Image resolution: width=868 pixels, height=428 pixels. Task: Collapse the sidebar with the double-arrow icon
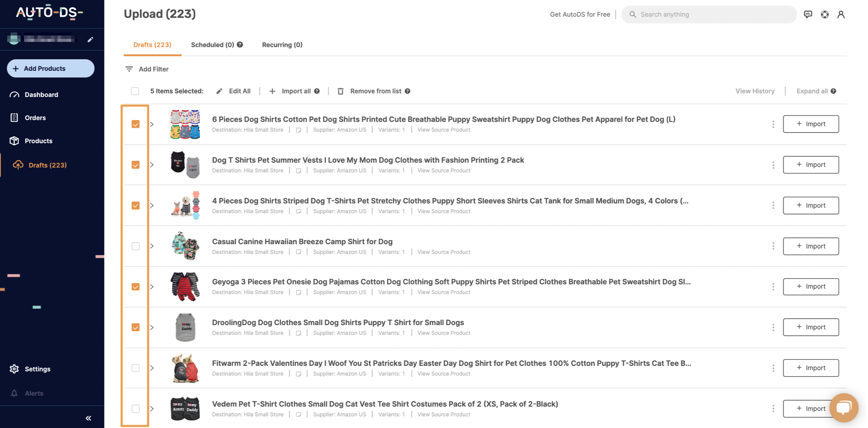click(88, 418)
